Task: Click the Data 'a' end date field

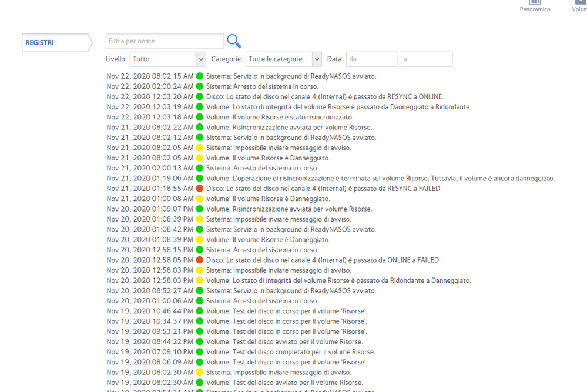Action: tap(427, 59)
